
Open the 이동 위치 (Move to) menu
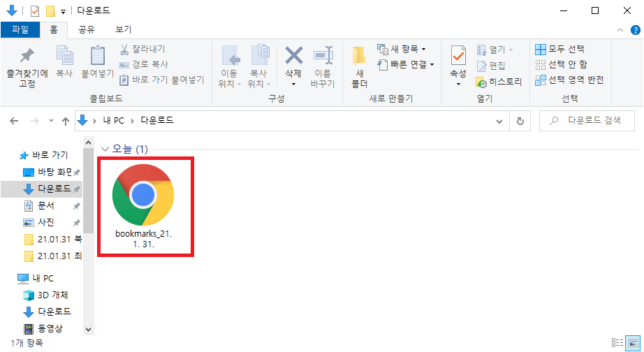(229, 66)
